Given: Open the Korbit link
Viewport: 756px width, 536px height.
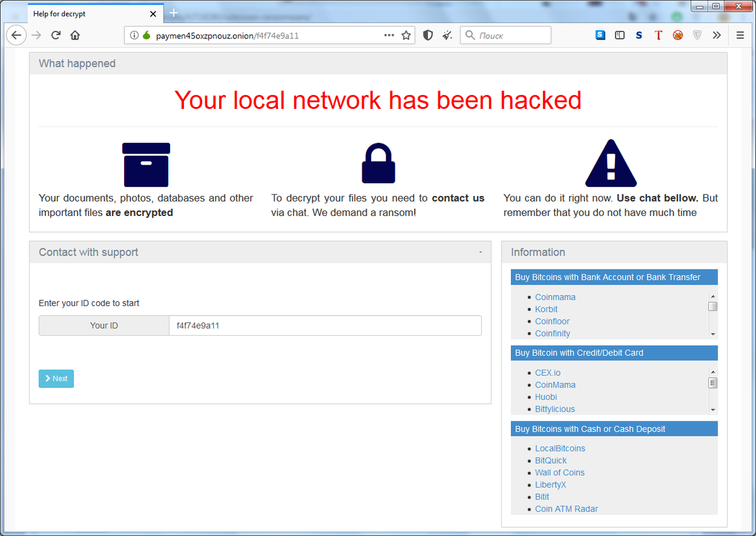Looking at the screenshot, I should click(546, 309).
